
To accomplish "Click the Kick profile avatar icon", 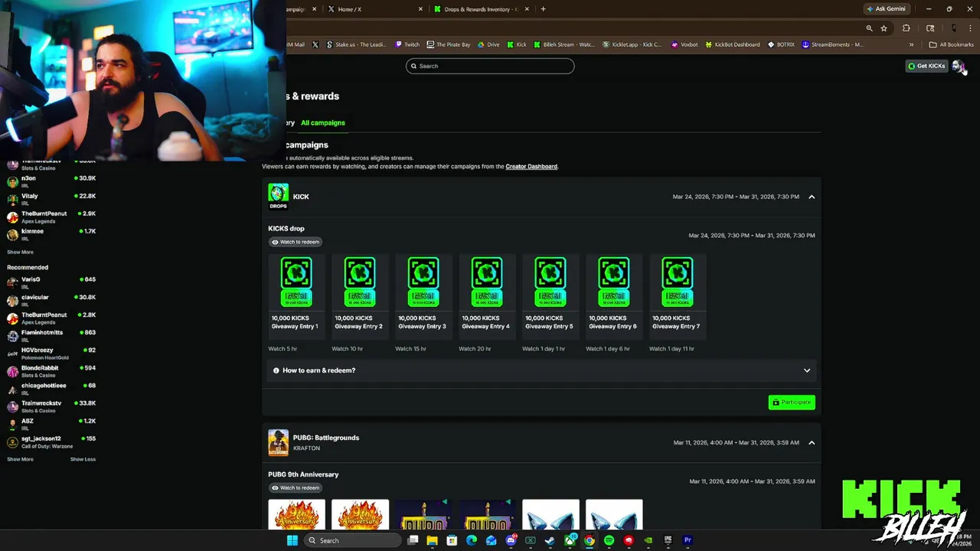I will pos(957,66).
